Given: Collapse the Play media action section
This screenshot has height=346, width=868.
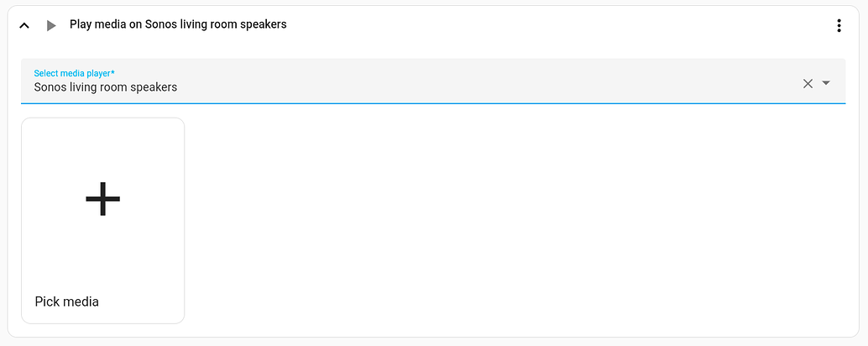Looking at the screenshot, I should [x=24, y=26].
